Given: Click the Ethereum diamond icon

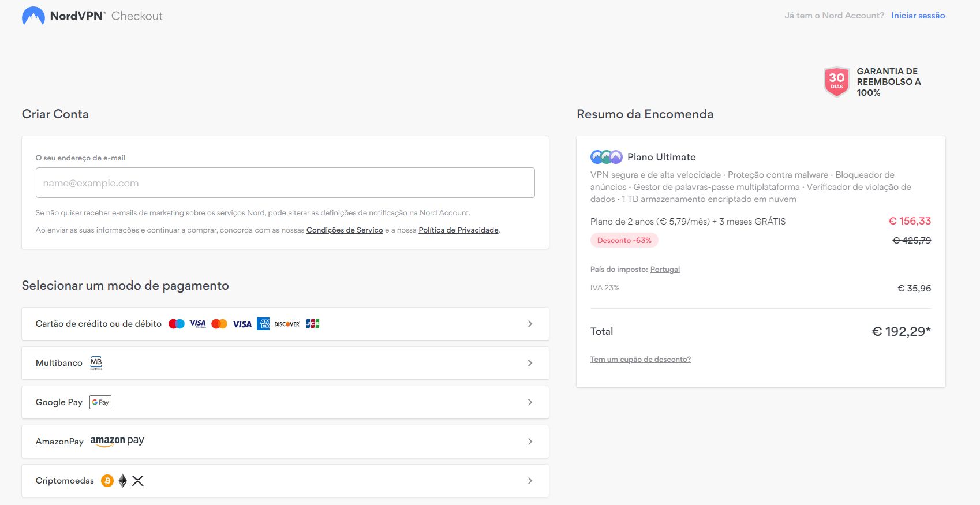Looking at the screenshot, I should (x=122, y=481).
